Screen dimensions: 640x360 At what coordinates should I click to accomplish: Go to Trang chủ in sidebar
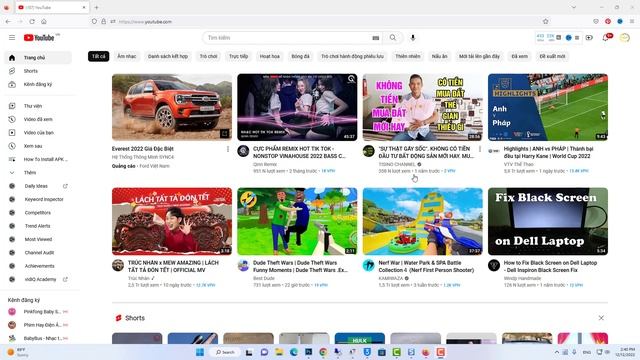pyautogui.click(x=38, y=58)
